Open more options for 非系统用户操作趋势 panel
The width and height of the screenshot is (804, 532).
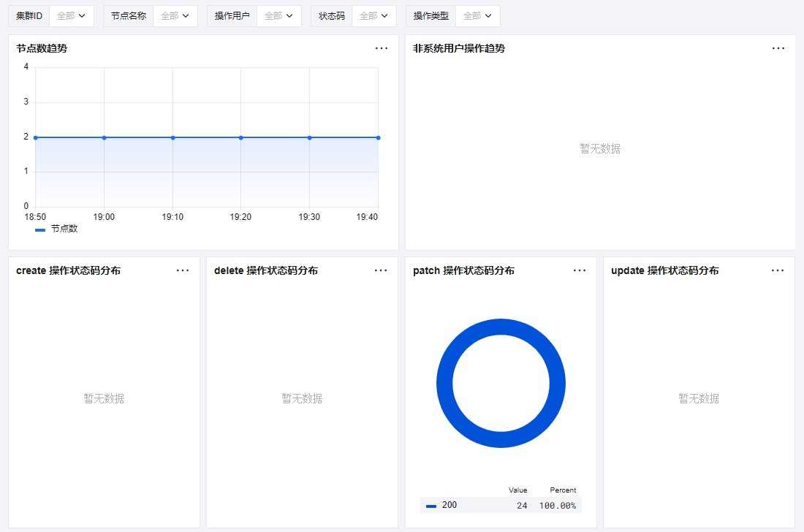[x=778, y=48]
